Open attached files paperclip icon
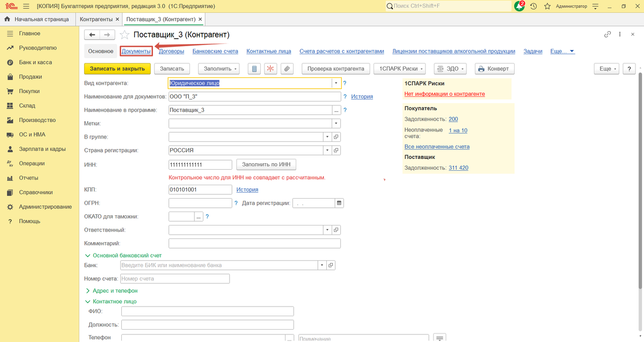 pos(287,69)
